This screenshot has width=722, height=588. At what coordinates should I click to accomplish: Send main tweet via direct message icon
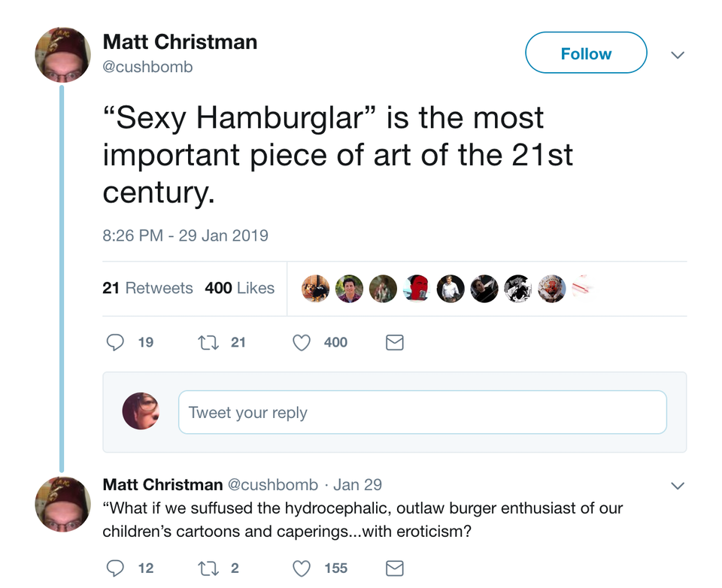click(394, 343)
